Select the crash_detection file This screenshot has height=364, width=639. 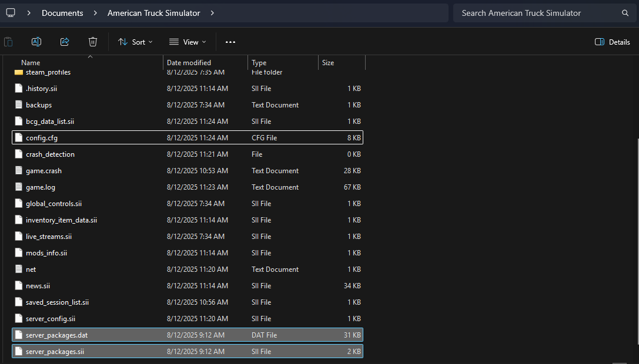tap(188, 154)
